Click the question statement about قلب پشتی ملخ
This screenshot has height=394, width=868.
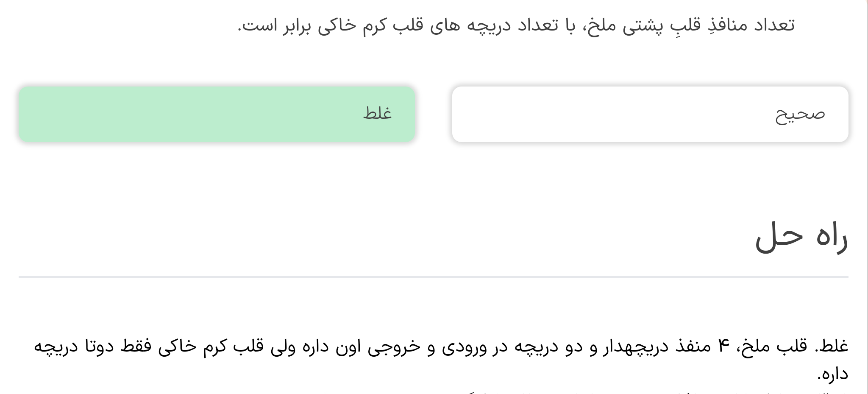tap(515, 25)
